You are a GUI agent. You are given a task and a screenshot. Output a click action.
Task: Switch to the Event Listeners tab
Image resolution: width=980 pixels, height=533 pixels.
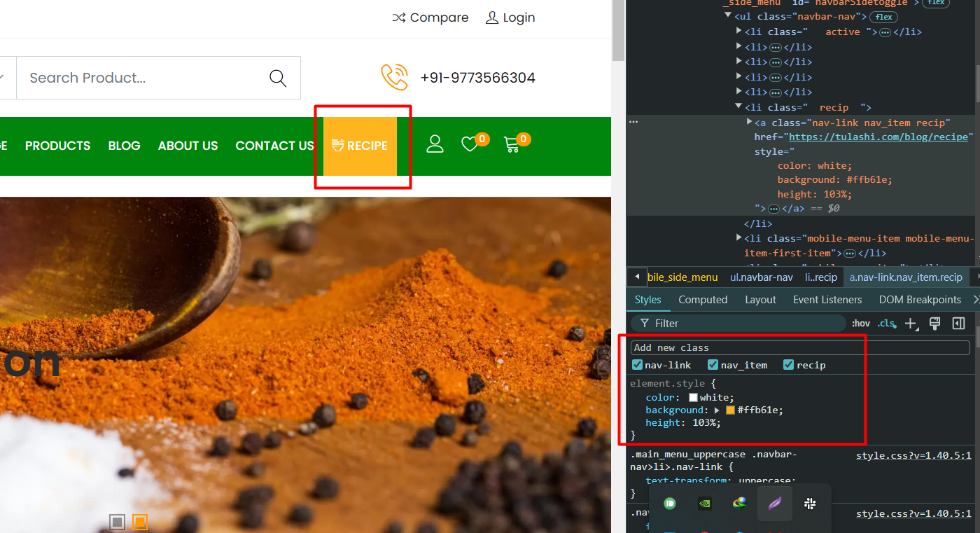827,300
